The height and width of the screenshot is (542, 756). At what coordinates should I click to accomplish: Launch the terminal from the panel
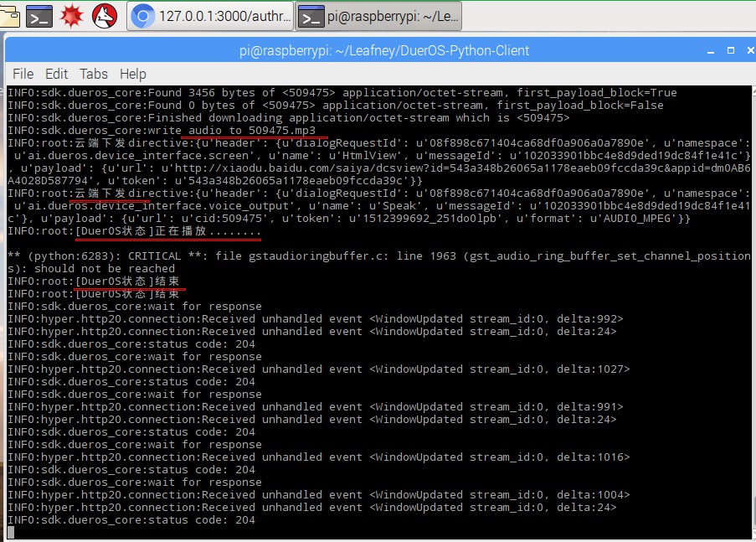coord(39,17)
